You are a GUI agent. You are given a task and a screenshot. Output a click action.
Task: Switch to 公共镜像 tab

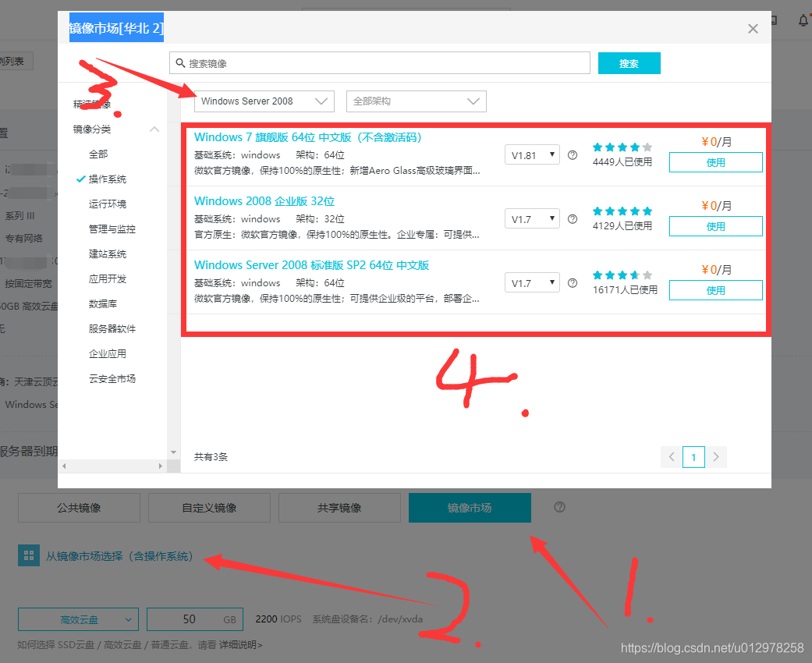coord(79,508)
